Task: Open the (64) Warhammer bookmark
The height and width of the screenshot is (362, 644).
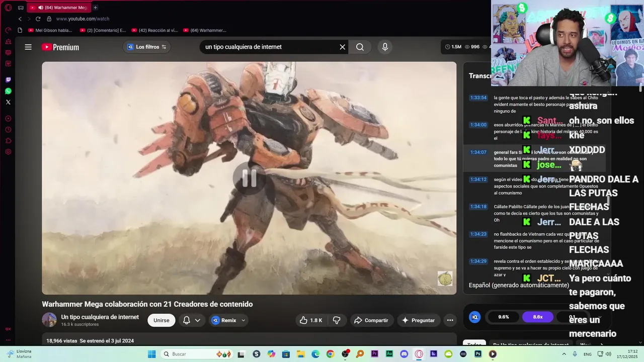Action: coord(205,30)
